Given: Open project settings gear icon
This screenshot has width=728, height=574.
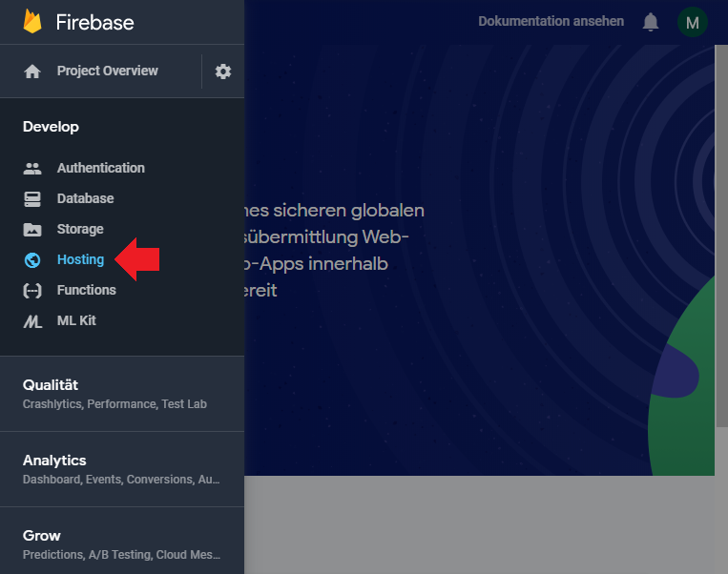Looking at the screenshot, I should coord(223,72).
